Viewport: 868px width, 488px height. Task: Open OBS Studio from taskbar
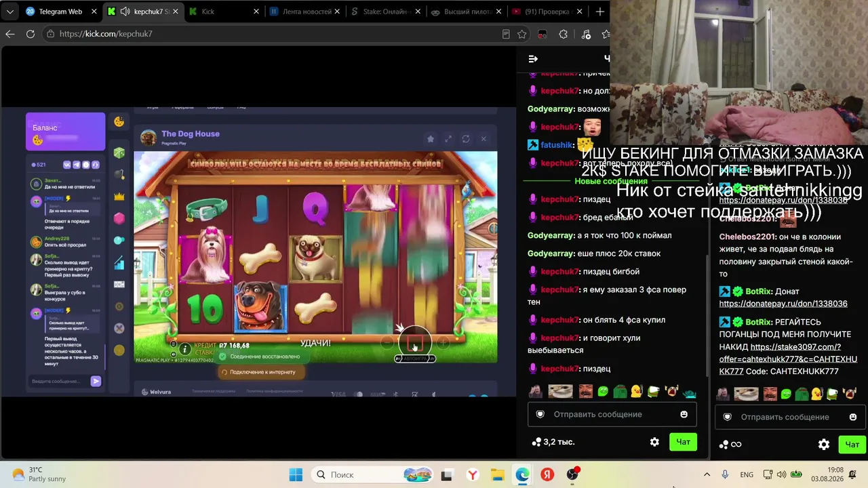tap(572, 474)
